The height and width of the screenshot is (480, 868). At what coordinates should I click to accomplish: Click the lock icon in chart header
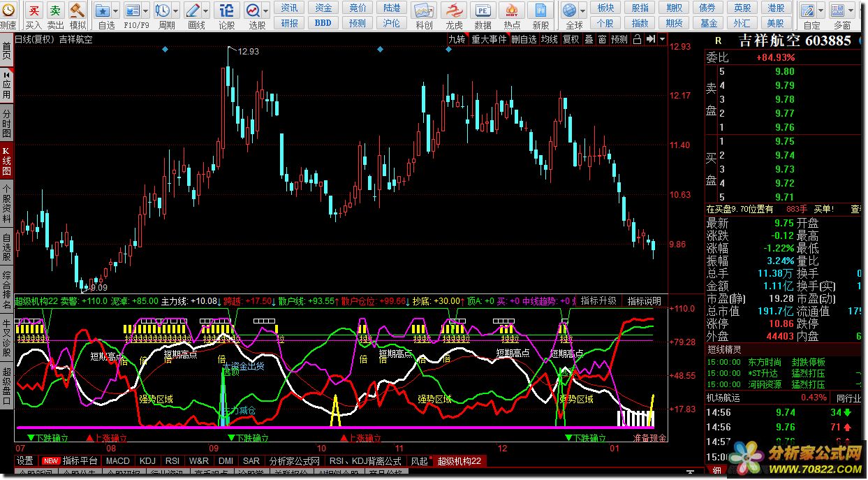[636, 40]
